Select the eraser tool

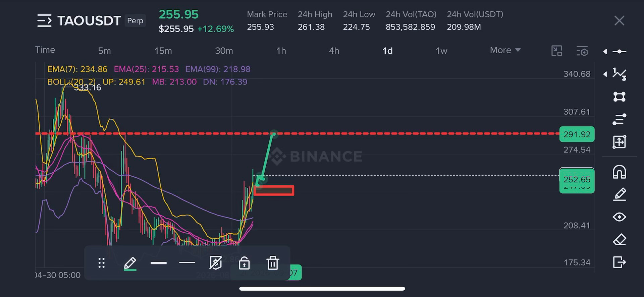(x=620, y=240)
